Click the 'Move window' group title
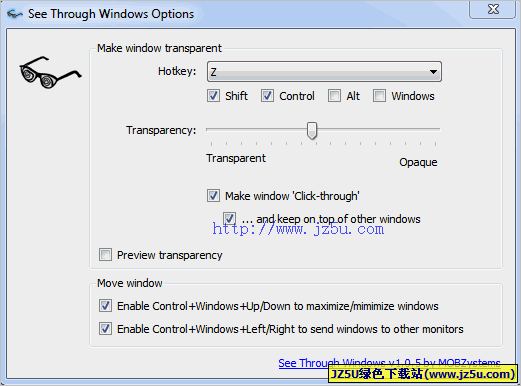This screenshot has height=386, width=521. click(x=130, y=283)
